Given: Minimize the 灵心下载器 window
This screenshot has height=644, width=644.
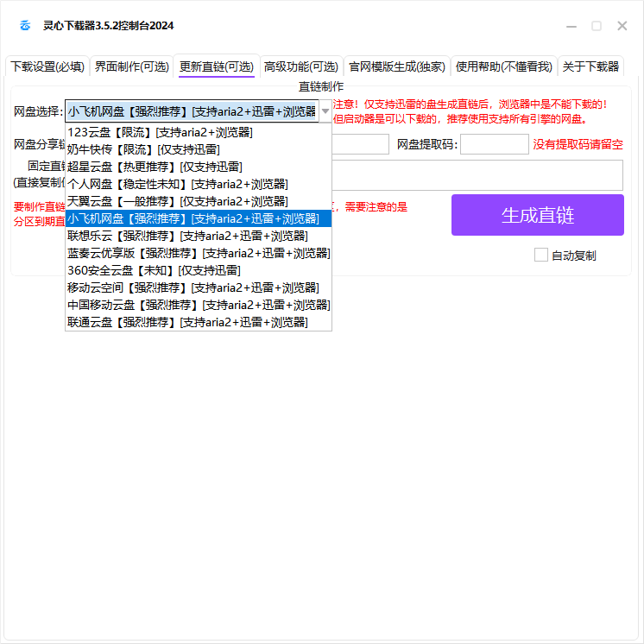Looking at the screenshot, I should [571, 26].
